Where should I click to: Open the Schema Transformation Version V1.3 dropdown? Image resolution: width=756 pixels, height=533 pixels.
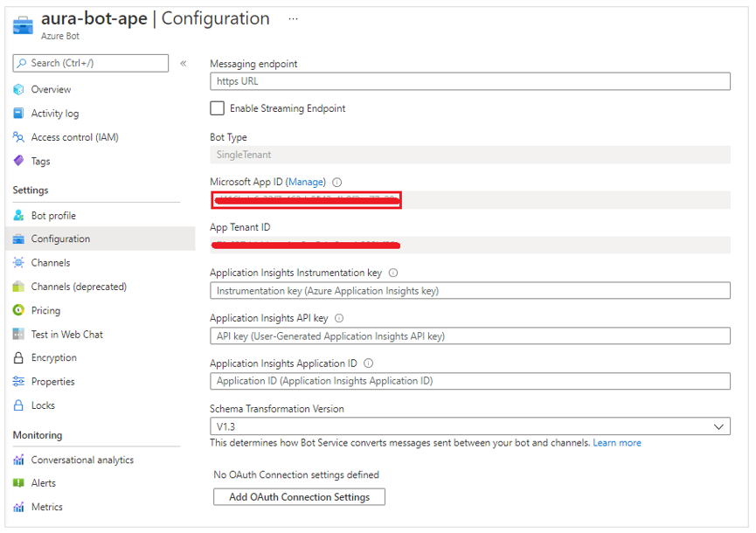pyautogui.click(x=470, y=426)
